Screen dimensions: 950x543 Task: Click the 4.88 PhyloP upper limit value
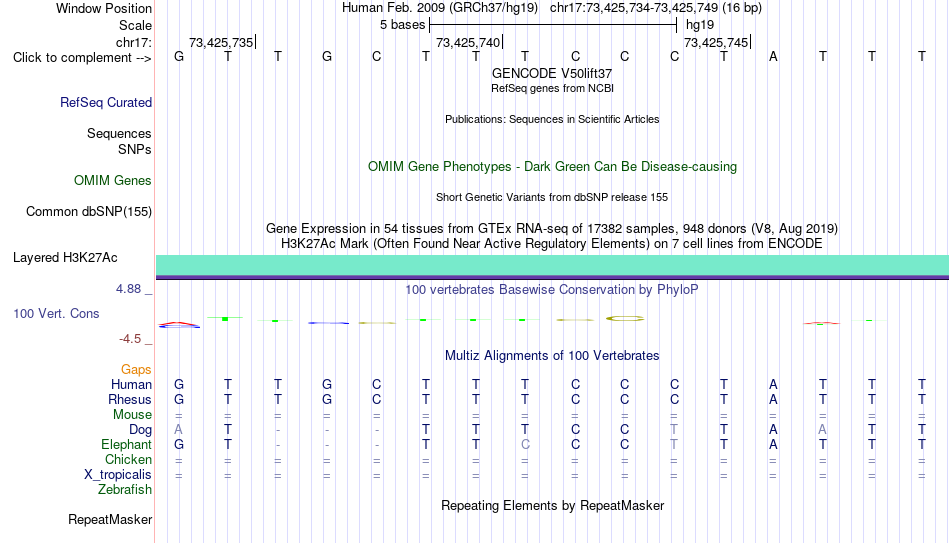[x=128, y=289]
